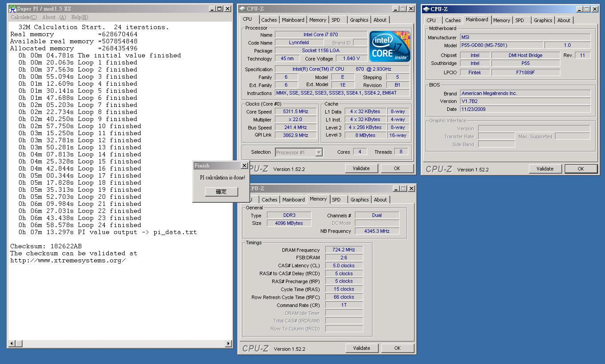This screenshot has height=364, width=605.
Task: Close the CPU-Z Mainboard window
Action: click(x=594, y=9)
